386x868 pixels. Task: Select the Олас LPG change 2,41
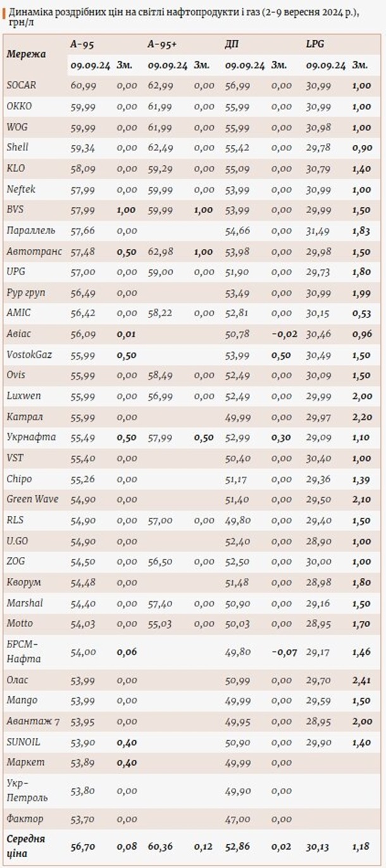[361, 680]
